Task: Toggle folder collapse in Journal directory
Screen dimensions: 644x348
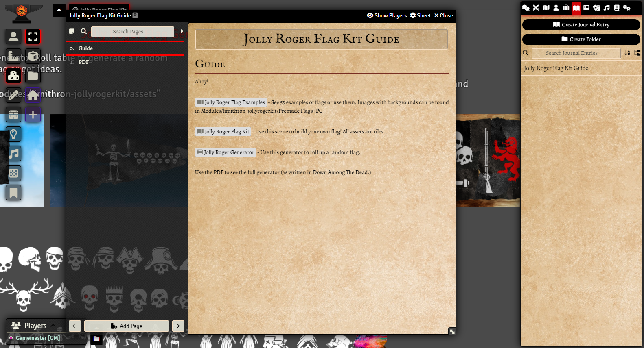Action: coord(637,53)
